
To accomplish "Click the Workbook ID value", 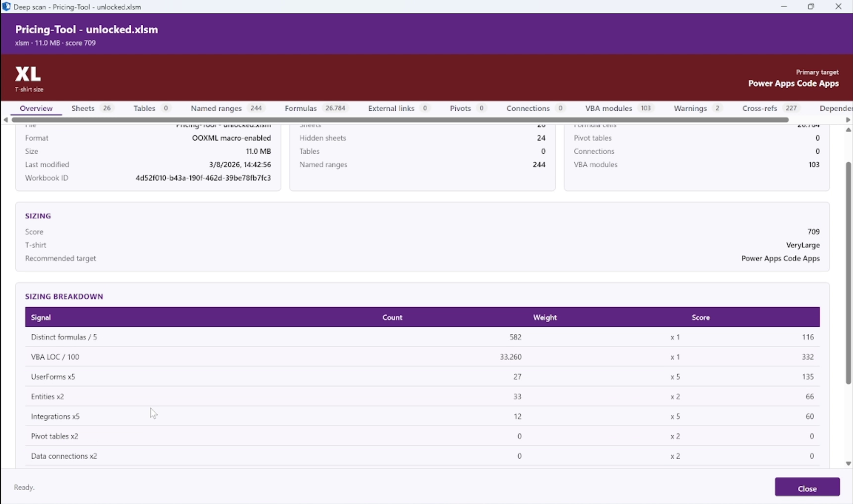I will (203, 178).
